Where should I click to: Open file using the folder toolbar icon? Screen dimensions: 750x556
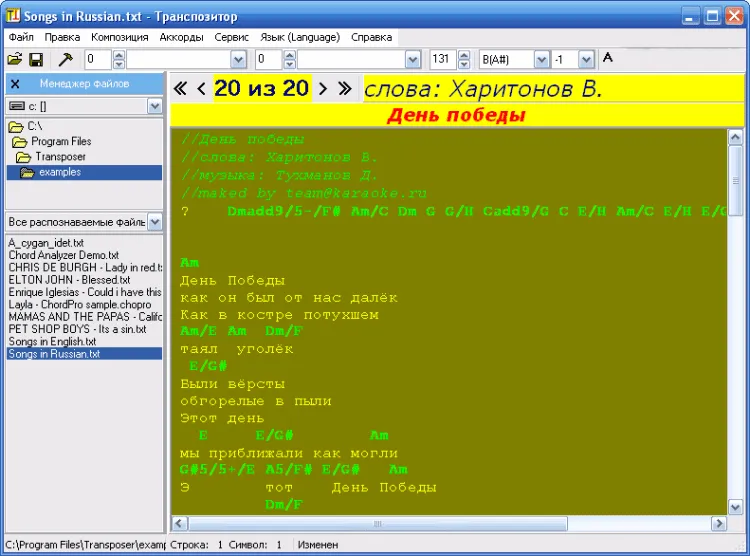pyautogui.click(x=15, y=59)
